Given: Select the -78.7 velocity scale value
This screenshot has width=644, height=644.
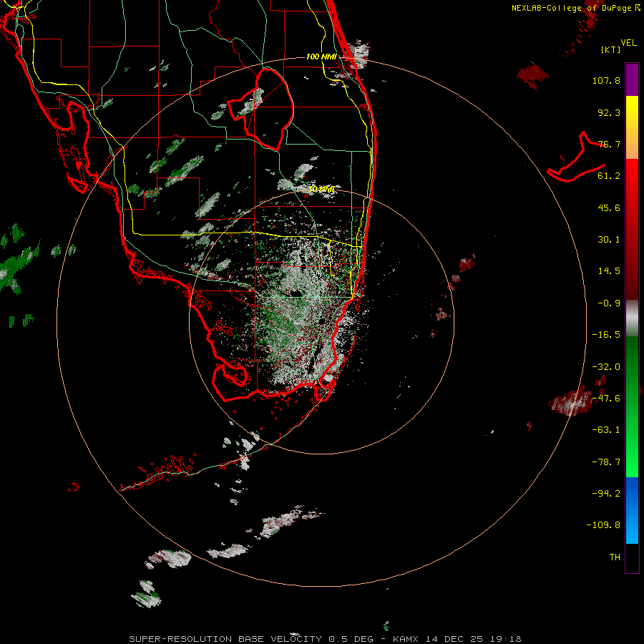Looking at the screenshot, I should (x=606, y=462).
